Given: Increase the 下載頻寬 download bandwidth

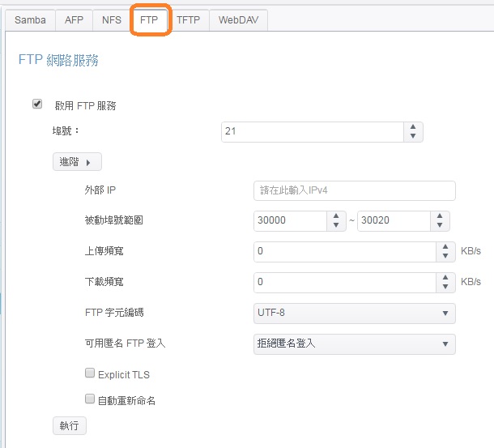Looking at the screenshot, I should point(445,278).
